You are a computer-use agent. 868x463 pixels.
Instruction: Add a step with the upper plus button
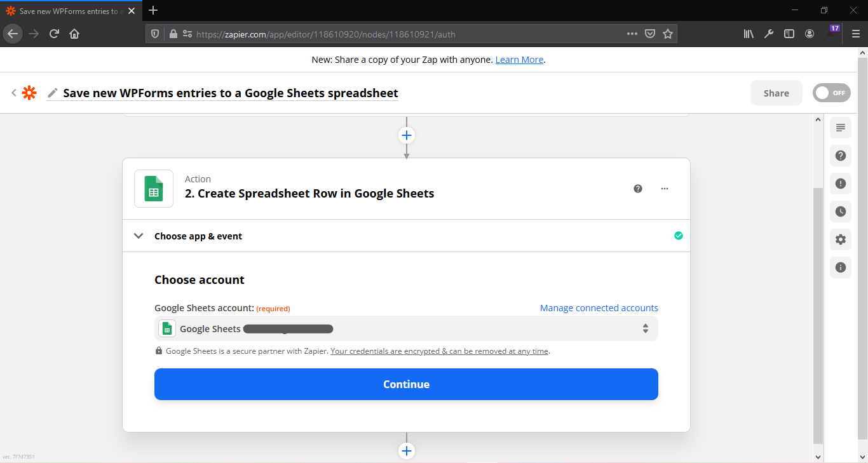(x=407, y=135)
